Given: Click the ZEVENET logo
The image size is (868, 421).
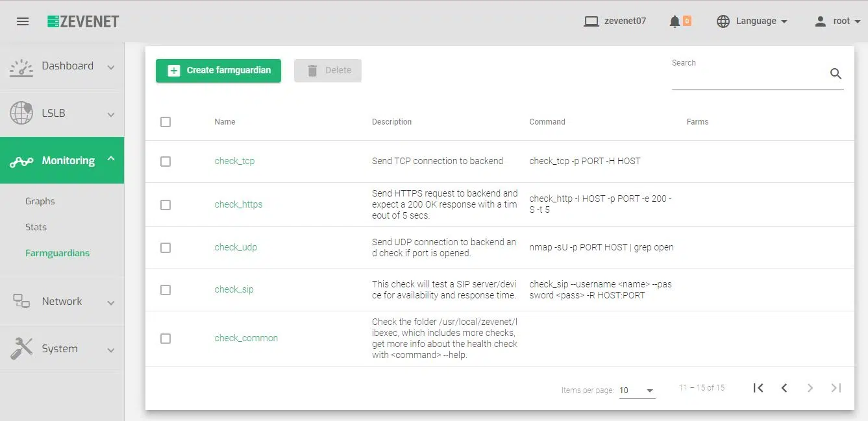Looking at the screenshot, I should [83, 21].
